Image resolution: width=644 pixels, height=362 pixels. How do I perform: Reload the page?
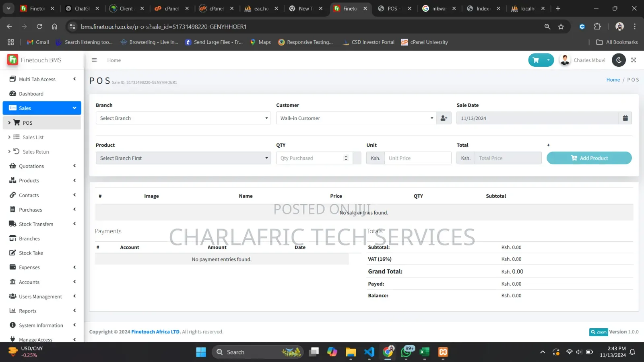pos(39,27)
